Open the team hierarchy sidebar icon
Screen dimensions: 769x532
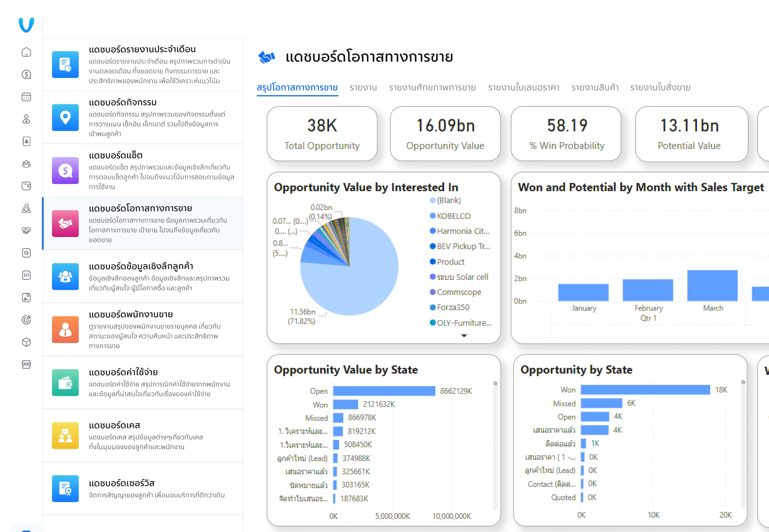tap(26, 208)
